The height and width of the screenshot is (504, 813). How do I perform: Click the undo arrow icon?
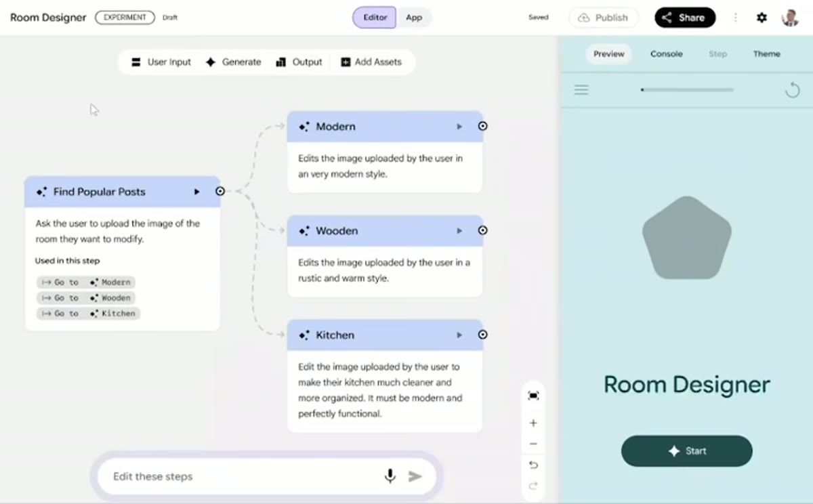[533, 465]
